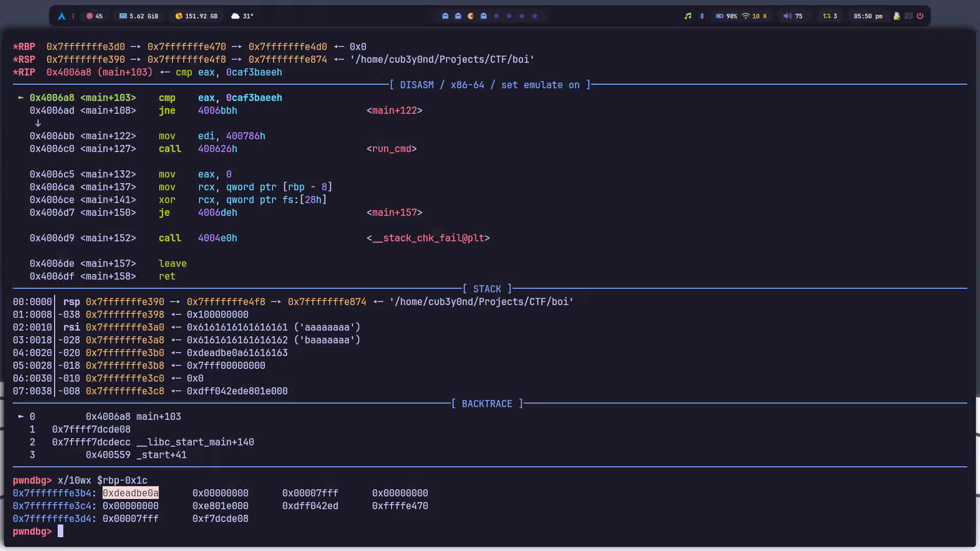This screenshot has width=980, height=551.
Task: Click the red power icon
Action: tap(920, 16)
